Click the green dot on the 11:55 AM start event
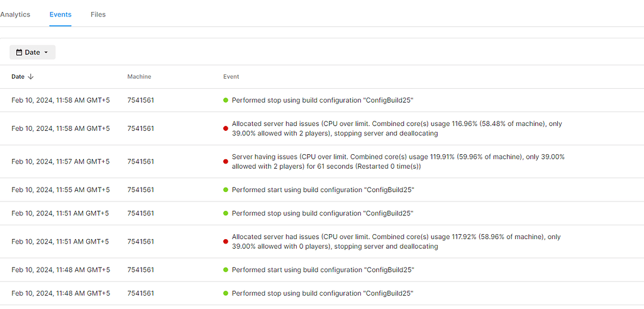644x309 pixels. pyautogui.click(x=226, y=190)
